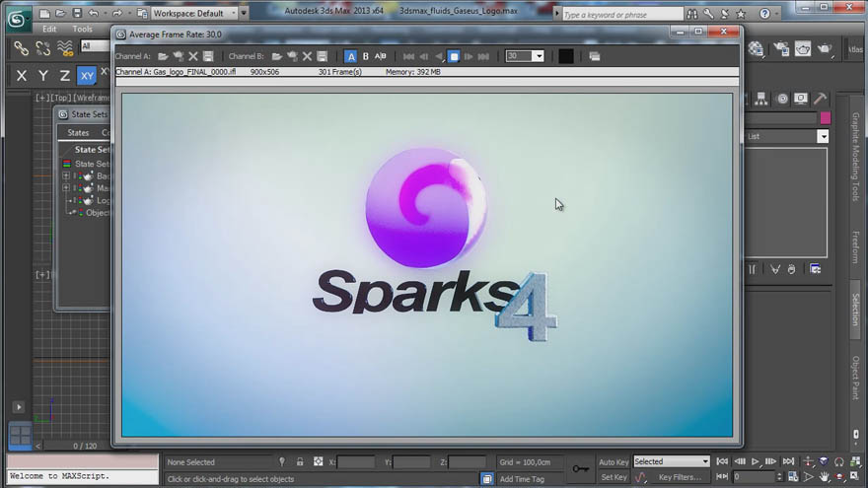Step to next frame in RAM Player
868x488 pixels.
469,56
